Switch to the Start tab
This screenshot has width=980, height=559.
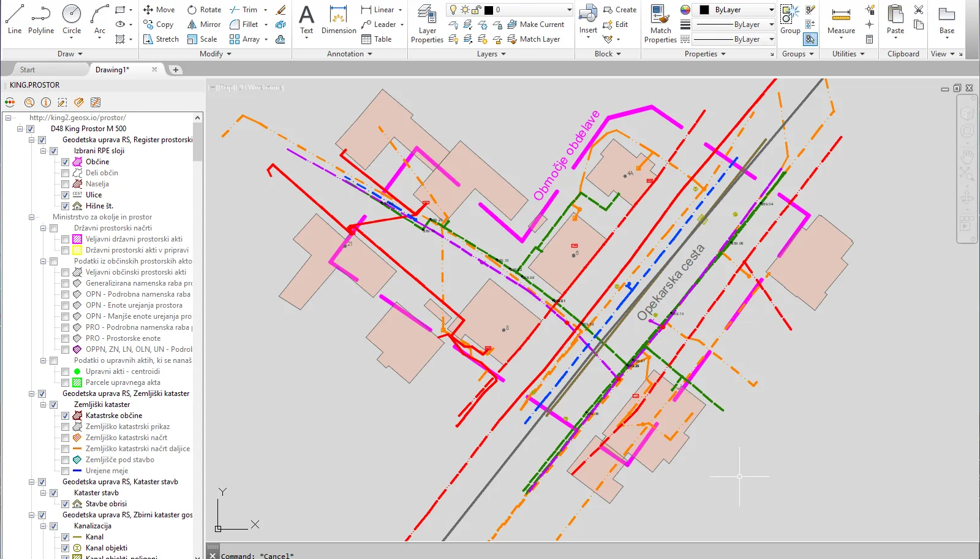point(28,70)
